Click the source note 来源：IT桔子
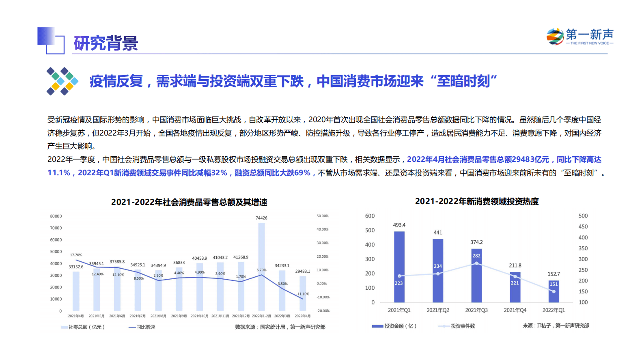 pos(556,326)
